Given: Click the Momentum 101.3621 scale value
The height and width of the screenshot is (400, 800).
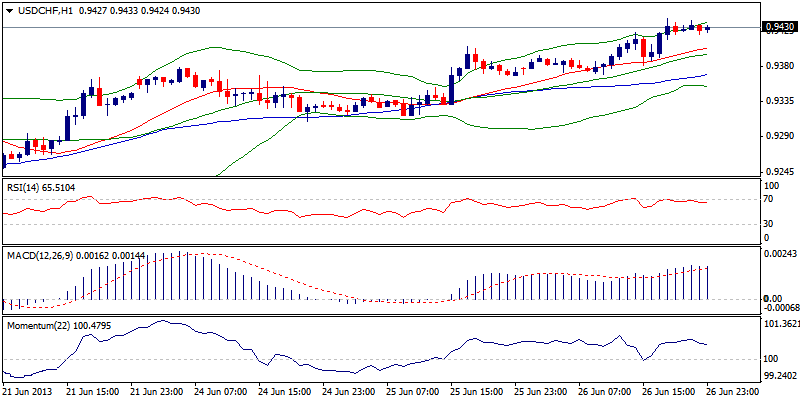Looking at the screenshot, I should (x=780, y=324).
